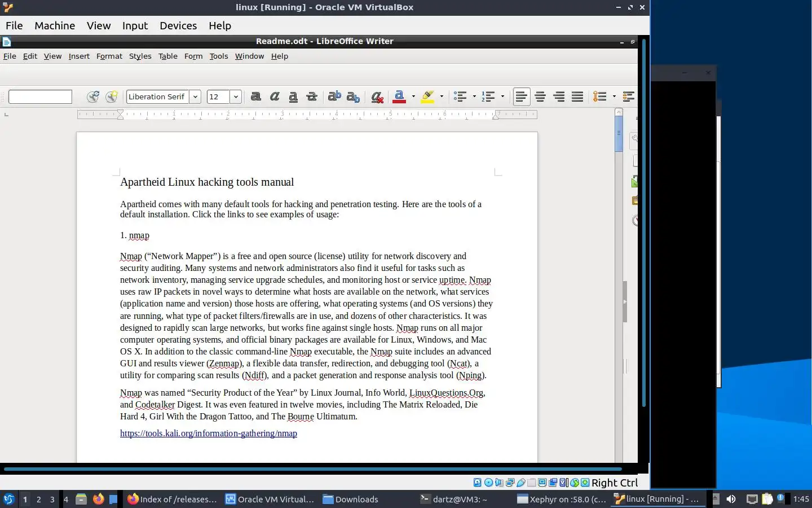Click VirtualBox mouse integration status icon
The width and height of the screenshot is (812, 508).
pos(575,483)
